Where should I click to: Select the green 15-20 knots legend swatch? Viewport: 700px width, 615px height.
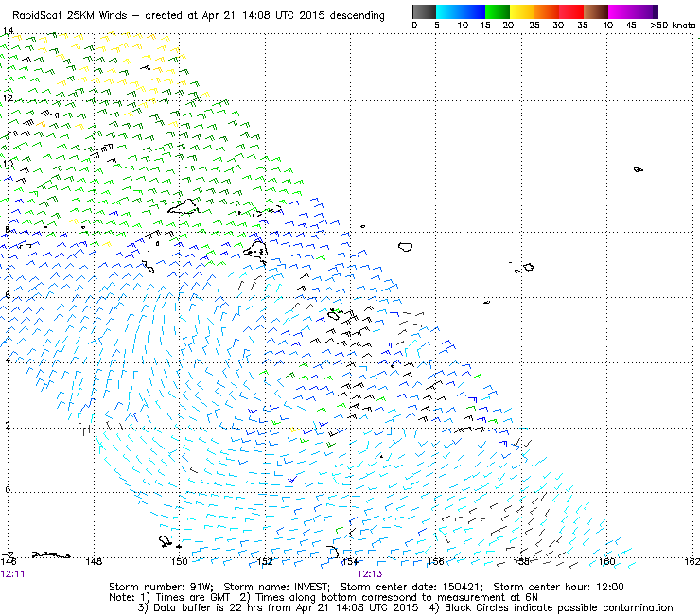(x=498, y=11)
